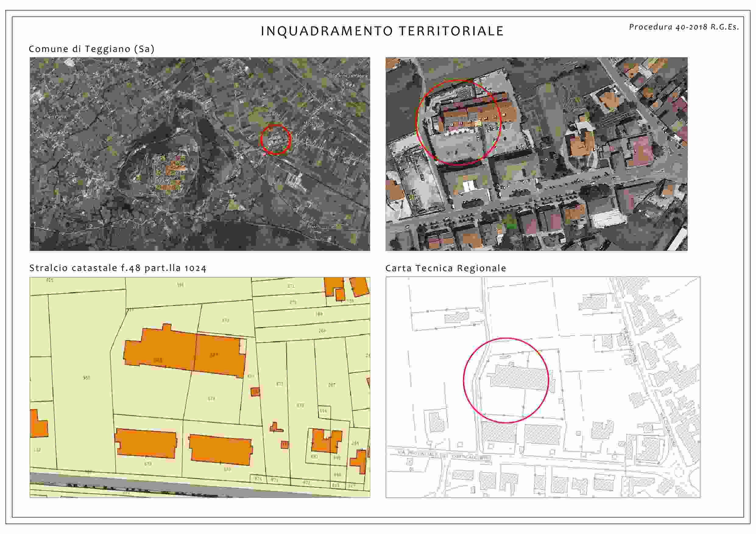Click the 'Macchiaroli' place label on satellite map
Screen dimensions: 756x534
pos(314,123)
